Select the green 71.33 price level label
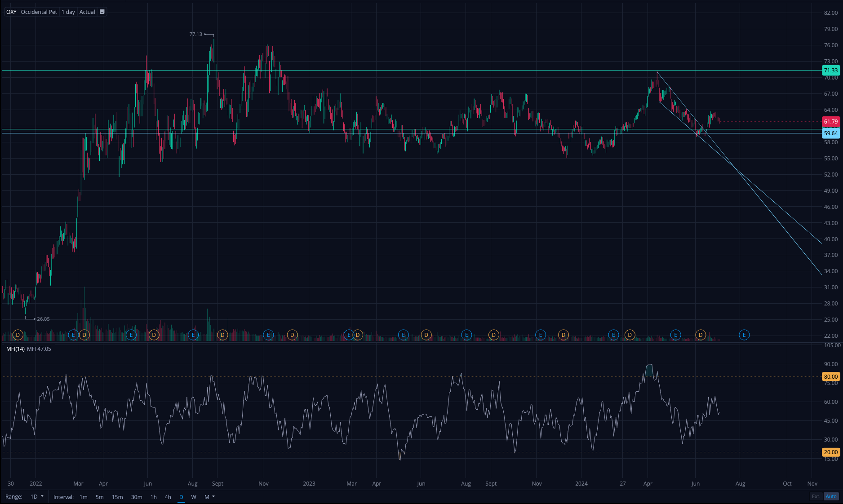Screen dimensions: 843x504 tap(830, 70)
